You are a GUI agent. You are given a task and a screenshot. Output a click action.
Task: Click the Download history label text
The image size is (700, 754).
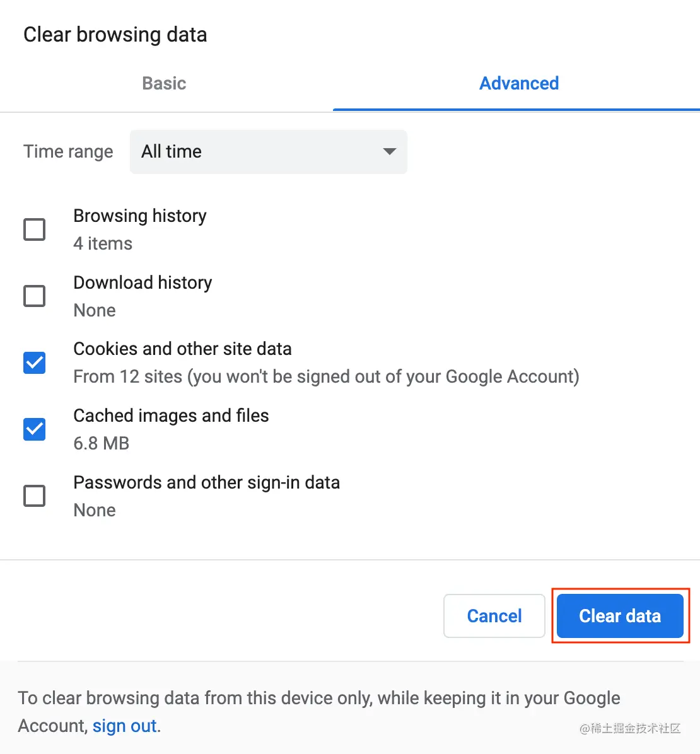(143, 282)
